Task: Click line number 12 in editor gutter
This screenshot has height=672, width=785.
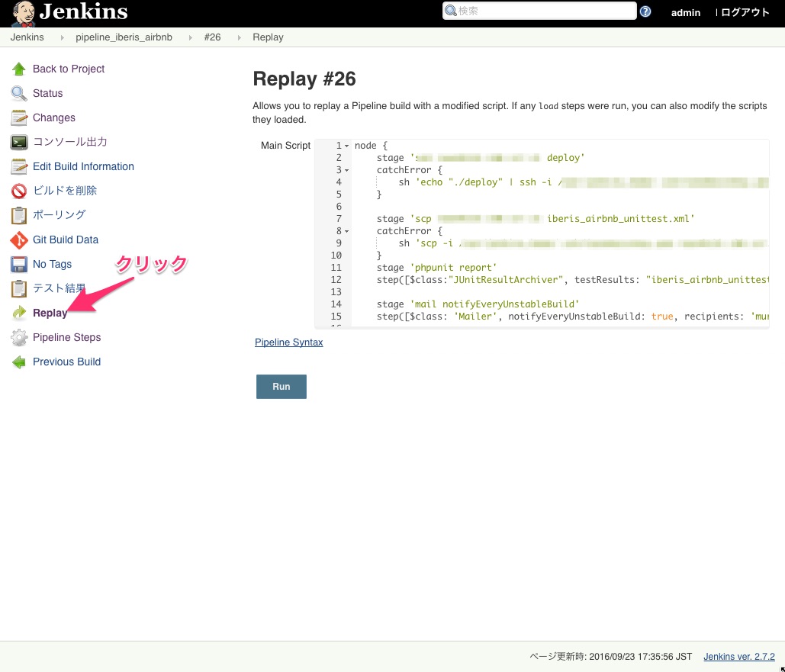Action: 336,279
